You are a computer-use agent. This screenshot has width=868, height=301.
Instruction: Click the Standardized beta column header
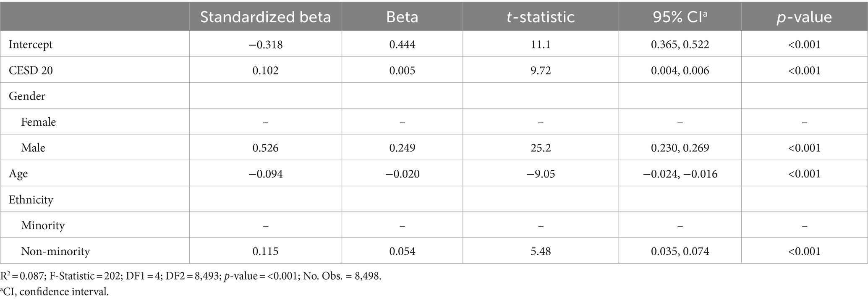(x=265, y=17)
